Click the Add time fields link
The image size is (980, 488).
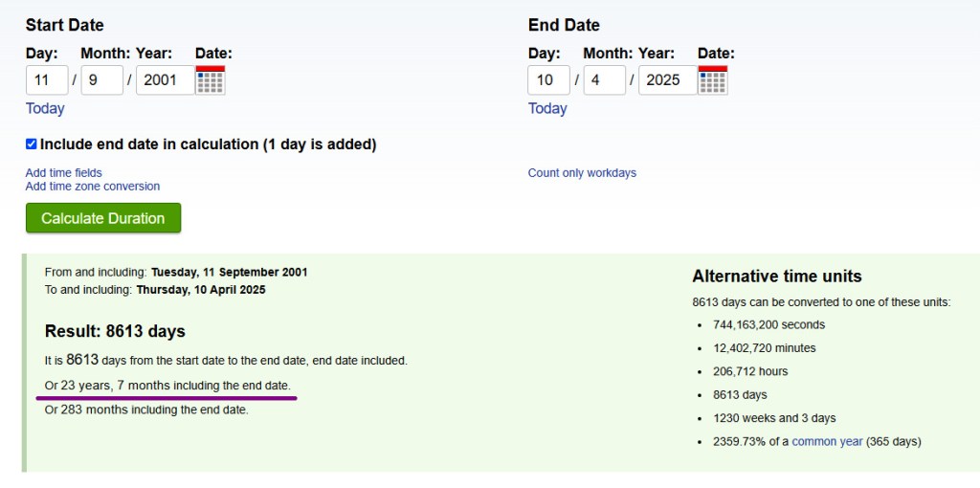pyautogui.click(x=64, y=173)
